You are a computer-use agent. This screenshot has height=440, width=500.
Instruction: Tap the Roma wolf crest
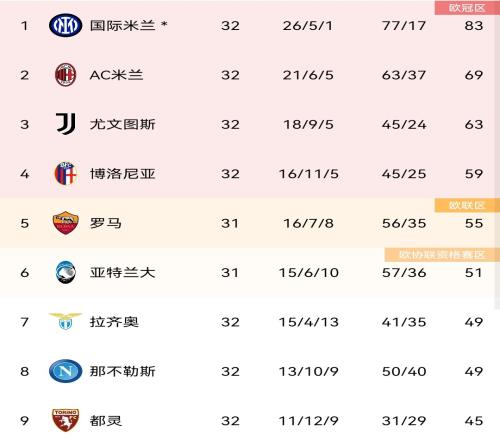[65, 223]
